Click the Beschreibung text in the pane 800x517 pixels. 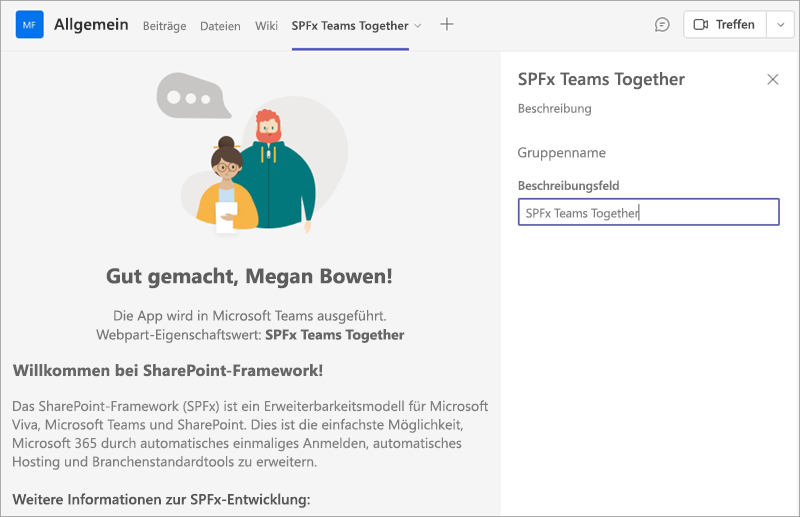pos(555,109)
